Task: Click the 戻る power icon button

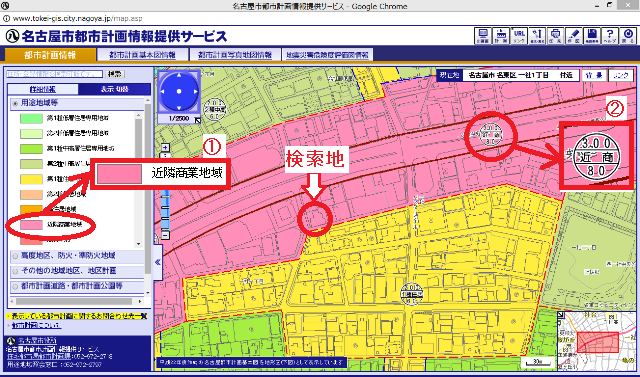Action: [627, 36]
